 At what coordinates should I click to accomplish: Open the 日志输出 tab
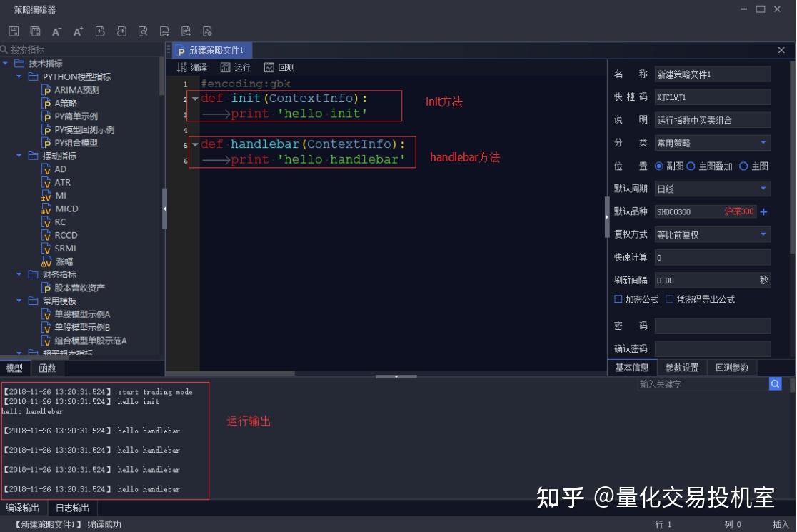pos(71,507)
